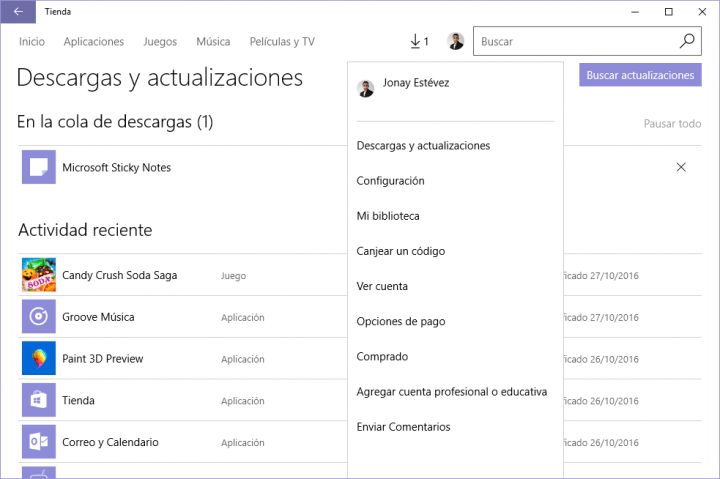
Task: Open the downloads indicator icon
Action: (419, 41)
